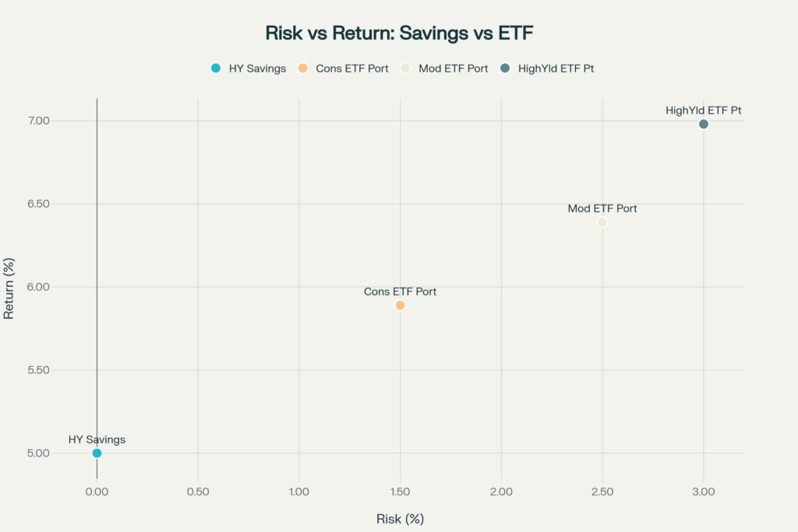Viewport: 798px width, 532px height.
Task: Click the Return (%) y-axis title
Action: click(9, 288)
